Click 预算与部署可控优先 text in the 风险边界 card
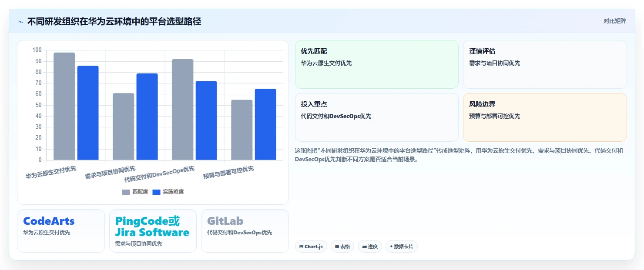Viewport: 644px width, 270px height. [x=494, y=116]
